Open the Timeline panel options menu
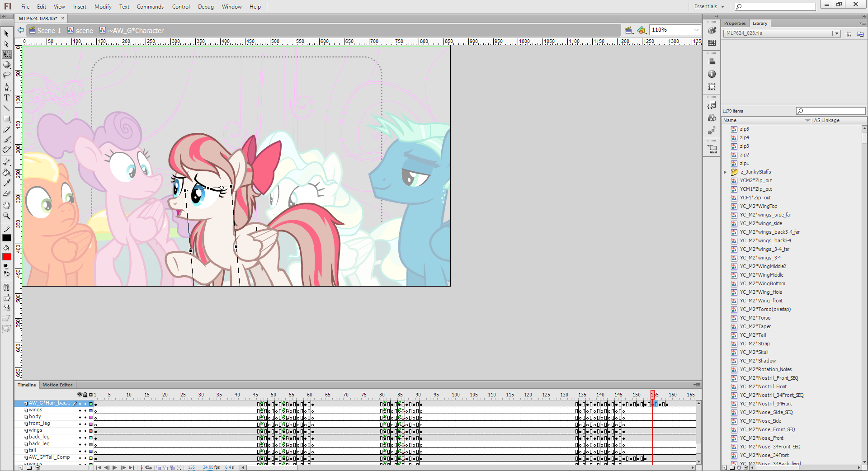868x471 pixels. [x=697, y=385]
